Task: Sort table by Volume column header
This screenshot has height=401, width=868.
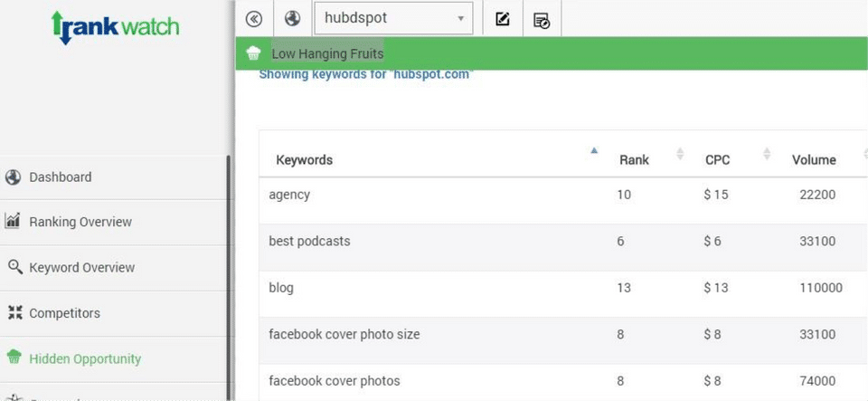Action: point(814,160)
